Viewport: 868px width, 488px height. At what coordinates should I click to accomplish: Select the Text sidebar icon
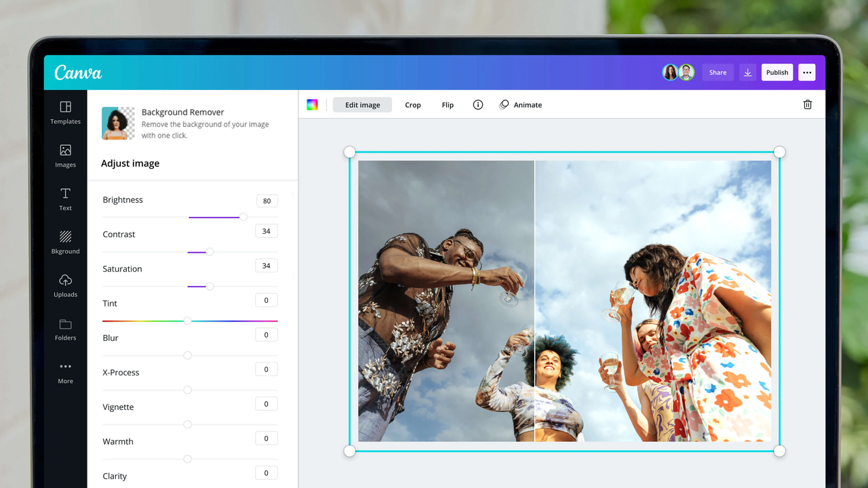65,199
